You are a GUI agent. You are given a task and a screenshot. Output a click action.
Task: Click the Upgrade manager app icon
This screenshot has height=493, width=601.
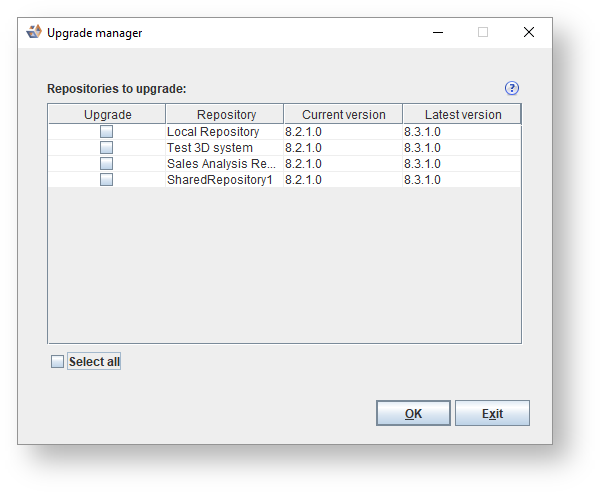point(34,32)
